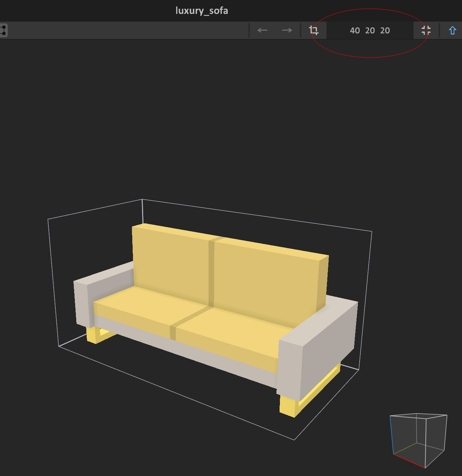Click the front right yellow sofa leg
This screenshot has height=476, width=462.
pyautogui.click(x=287, y=406)
